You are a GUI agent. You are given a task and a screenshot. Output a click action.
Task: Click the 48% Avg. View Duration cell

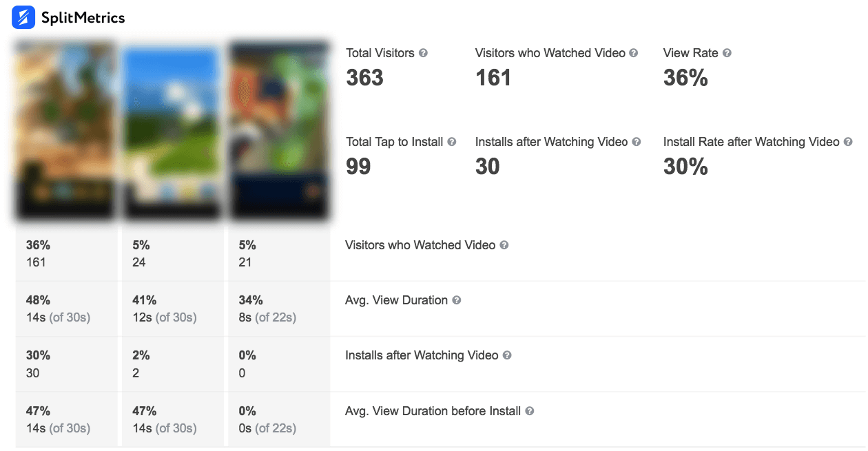(x=38, y=300)
